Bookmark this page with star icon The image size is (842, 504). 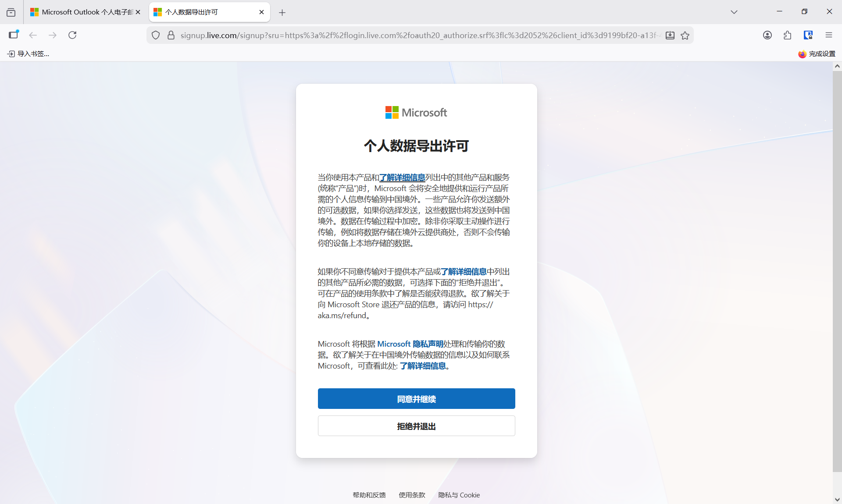685,35
